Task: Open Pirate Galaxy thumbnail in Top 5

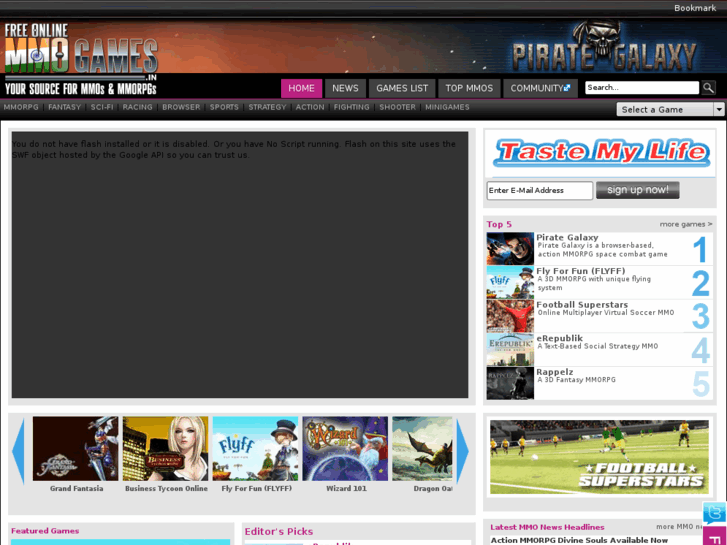Action: (510, 249)
